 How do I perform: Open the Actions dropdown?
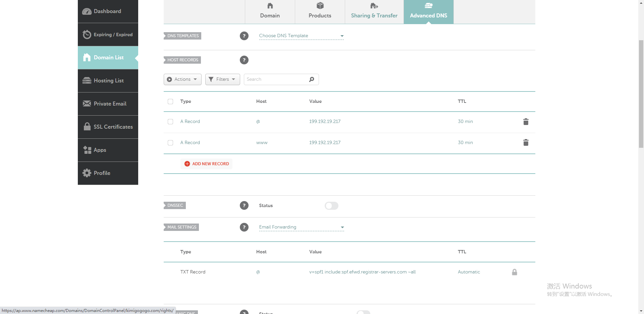(x=182, y=79)
